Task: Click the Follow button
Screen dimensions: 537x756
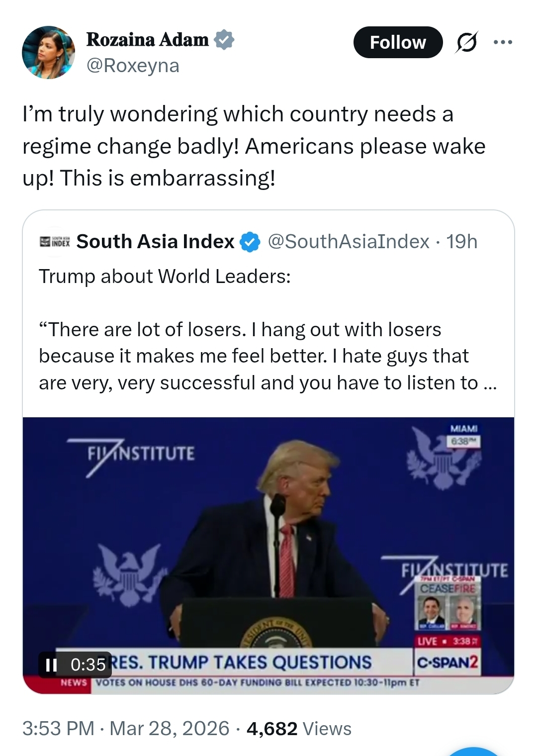Action: click(x=398, y=42)
